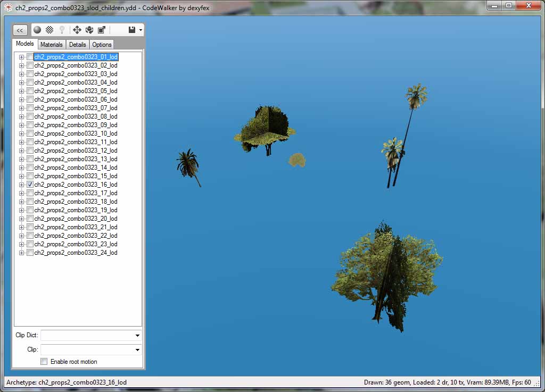Expand the combo0323_16_lod tree node
This screenshot has width=545, height=392.
[21, 185]
